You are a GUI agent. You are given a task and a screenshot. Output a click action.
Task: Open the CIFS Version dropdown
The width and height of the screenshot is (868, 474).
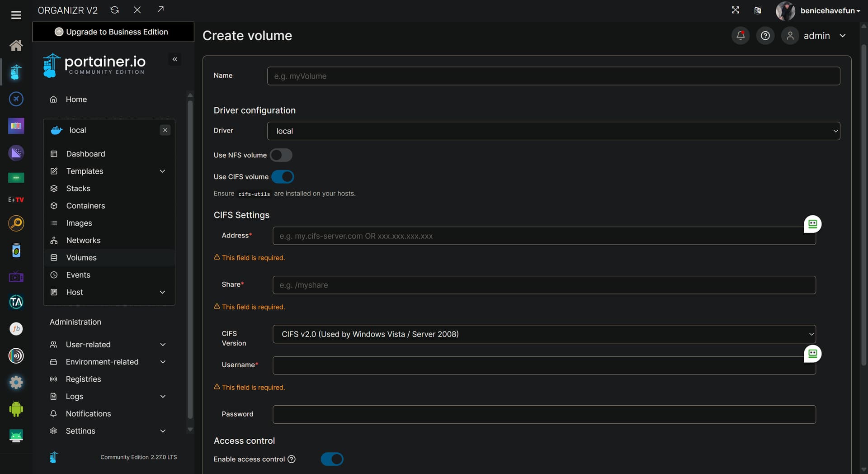[544, 334]
